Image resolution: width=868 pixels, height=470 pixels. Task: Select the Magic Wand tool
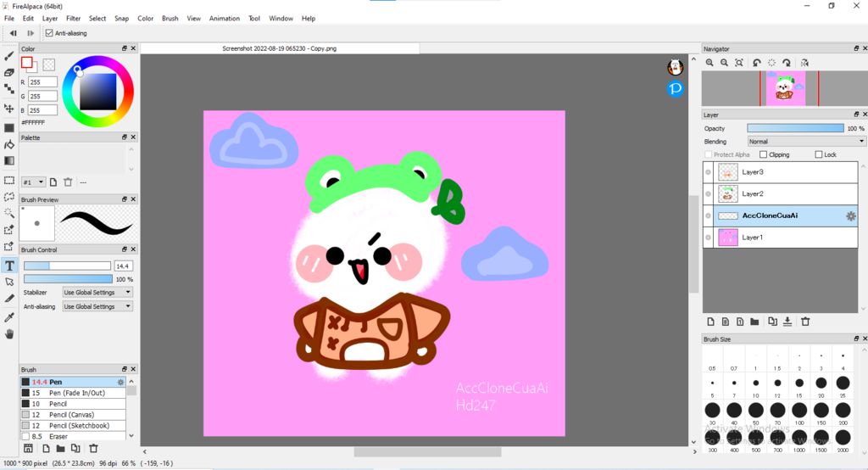tap(8, 213)
